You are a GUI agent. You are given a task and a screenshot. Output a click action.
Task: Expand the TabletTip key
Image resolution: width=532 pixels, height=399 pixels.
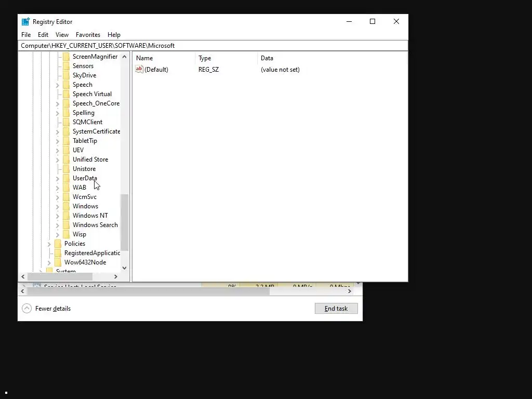(x=57, y=141)
